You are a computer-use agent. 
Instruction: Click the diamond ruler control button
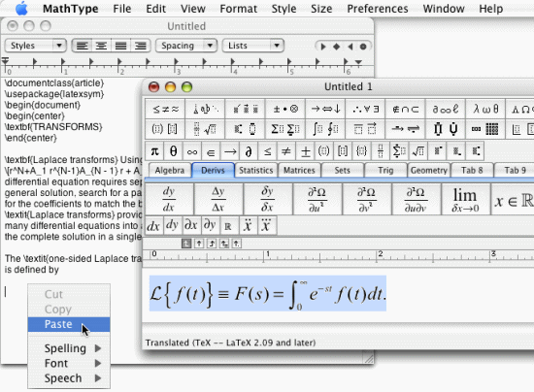point(336,47)
